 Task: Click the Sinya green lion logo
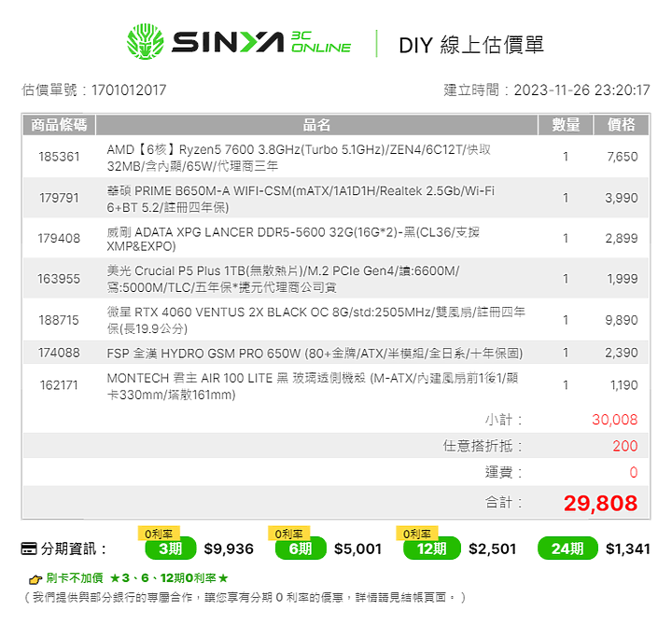(146, 42)
